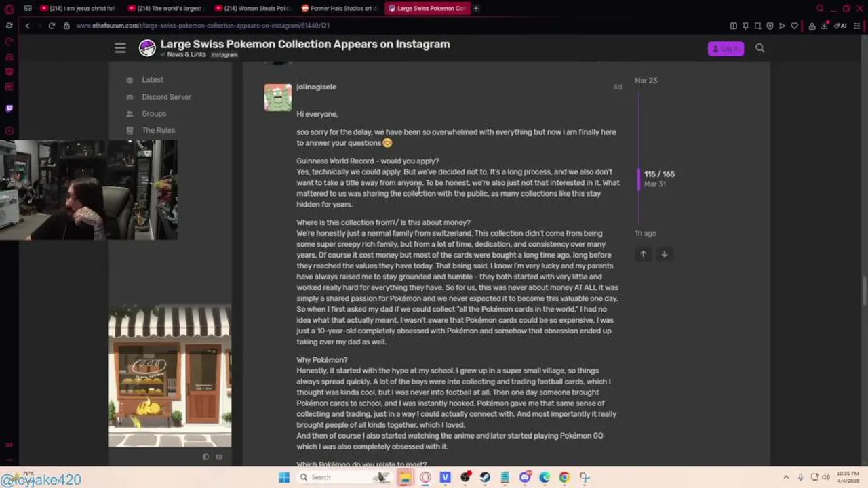The height and width of the screenshot is (488, 868).
Task: Click the Elite Fourum Pokeball logo
Action: pyautogui.click(x=147, y=48)
